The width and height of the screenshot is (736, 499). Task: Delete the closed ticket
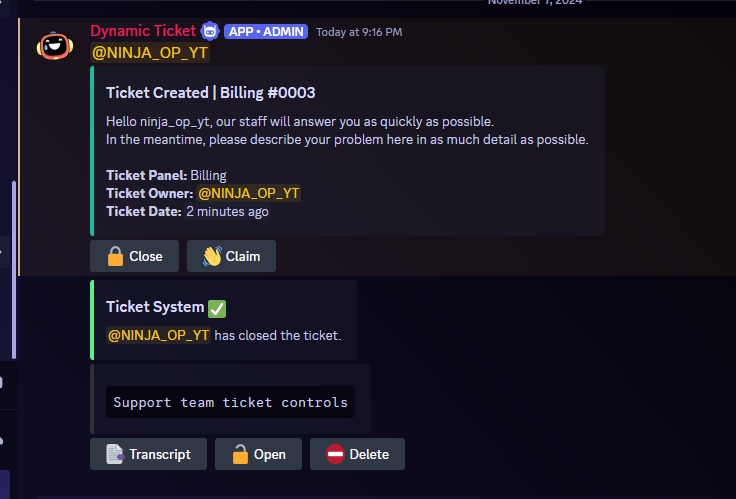click(357, 454)
